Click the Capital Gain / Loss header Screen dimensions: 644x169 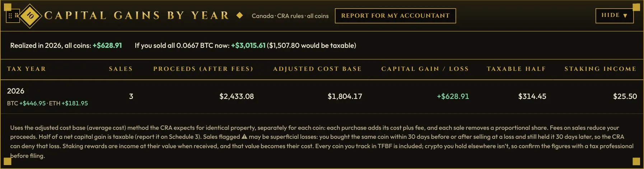coord(425,69)
